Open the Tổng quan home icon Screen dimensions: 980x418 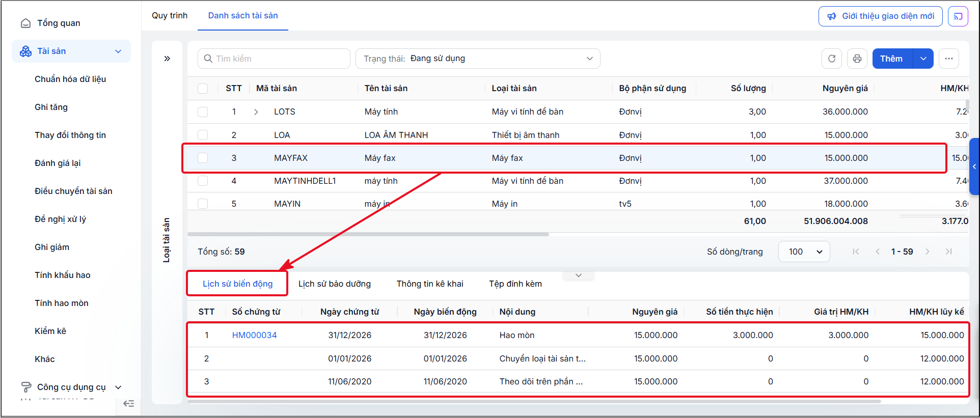[x=25, y=23]
